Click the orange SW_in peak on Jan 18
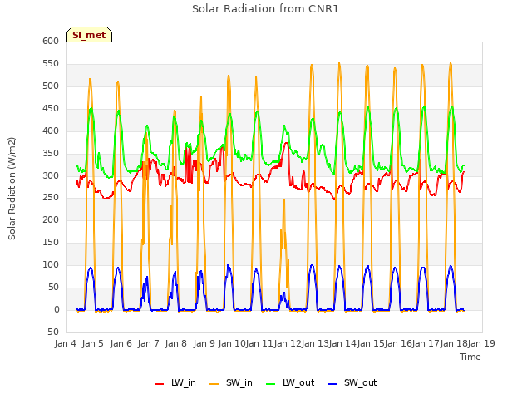 click(x=451, y=64)
